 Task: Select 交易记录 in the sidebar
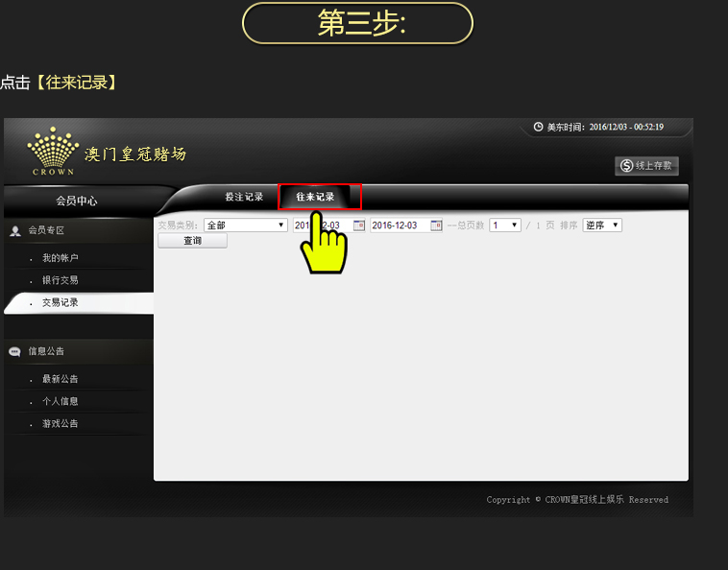pyautogui.click(x=61, y=302)
